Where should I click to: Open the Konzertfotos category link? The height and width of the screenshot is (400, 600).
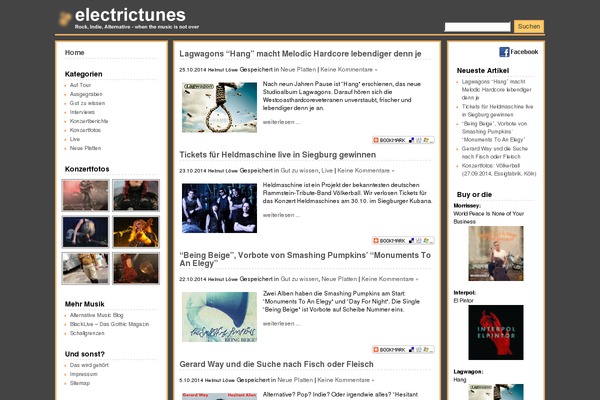point(85,130)
